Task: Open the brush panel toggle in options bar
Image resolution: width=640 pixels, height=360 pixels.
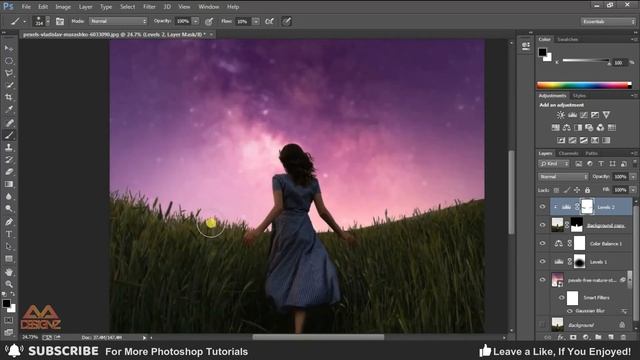Action: (x=60, y=21)
